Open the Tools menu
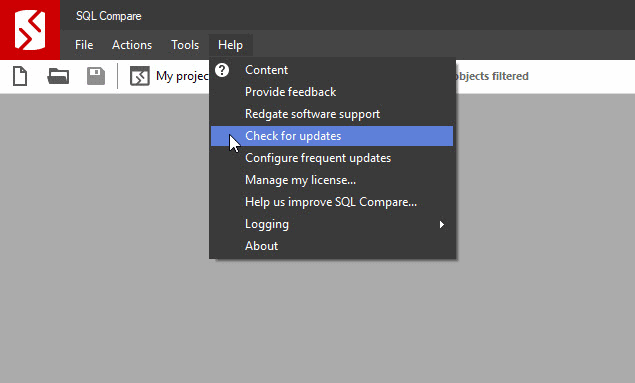 (x=185, y=45)
